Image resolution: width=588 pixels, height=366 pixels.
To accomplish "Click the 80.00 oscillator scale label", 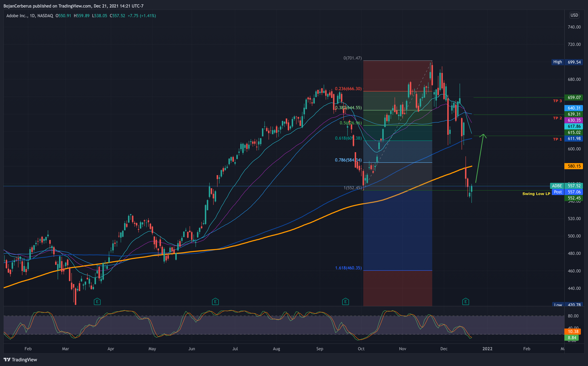I will [x=573, y=316].
